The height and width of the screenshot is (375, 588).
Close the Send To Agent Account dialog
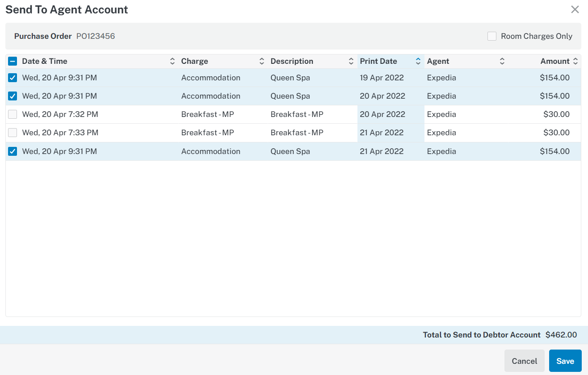coord(575,9)
